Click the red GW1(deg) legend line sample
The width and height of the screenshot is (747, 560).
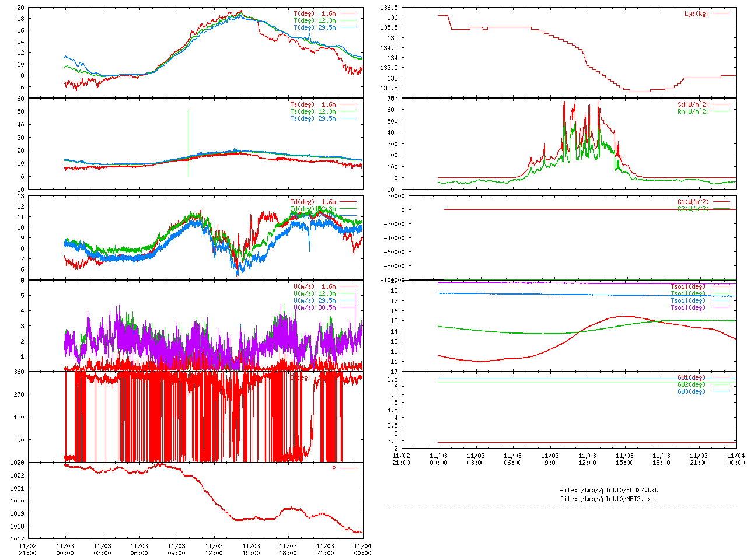click(x=721, y=377)
